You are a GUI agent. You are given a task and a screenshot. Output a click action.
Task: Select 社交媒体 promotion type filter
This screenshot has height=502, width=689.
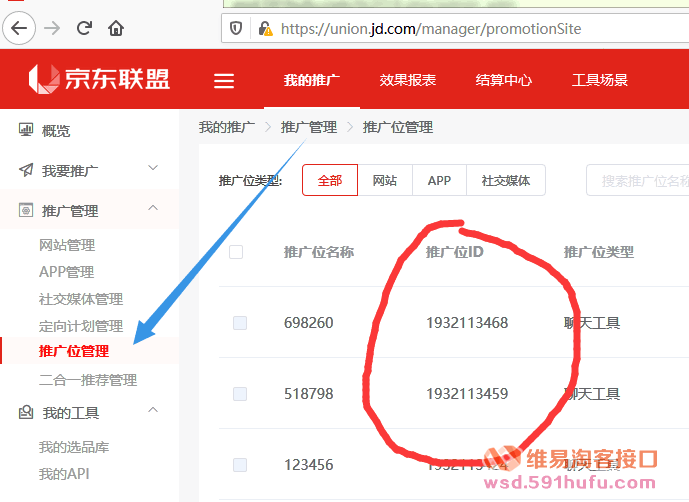[506, 180]
